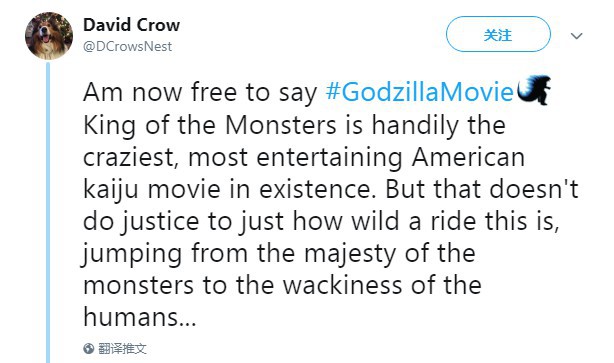Screen dimensions: 614x363
Task: Click "But that doesn't" in the tweet
Action: (482, 189)
